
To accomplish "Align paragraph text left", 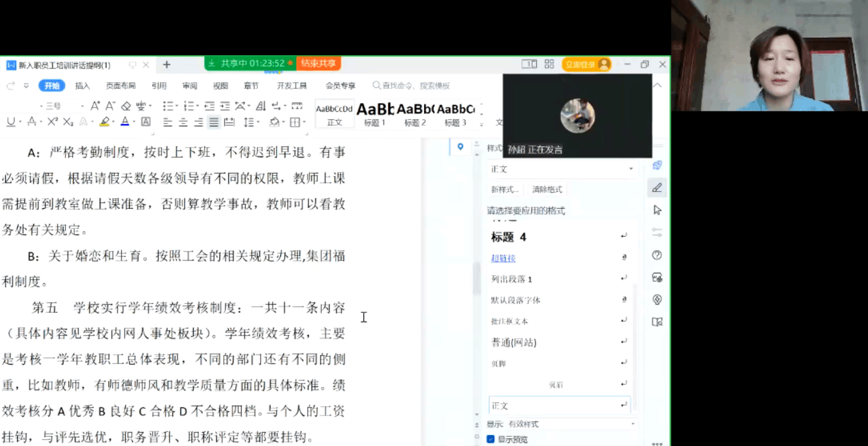I will click(168, 122).
